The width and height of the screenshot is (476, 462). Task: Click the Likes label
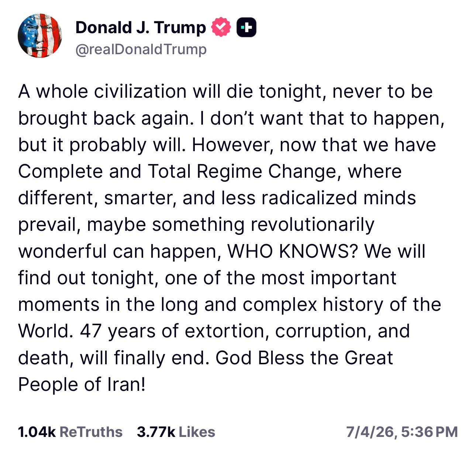click(x=197, y=432)
